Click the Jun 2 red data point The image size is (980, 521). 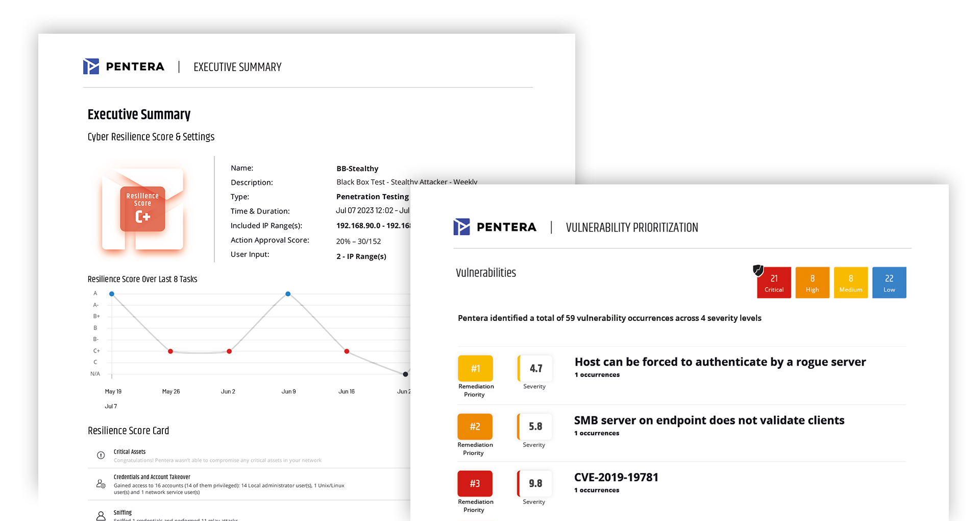coord(229,351)
